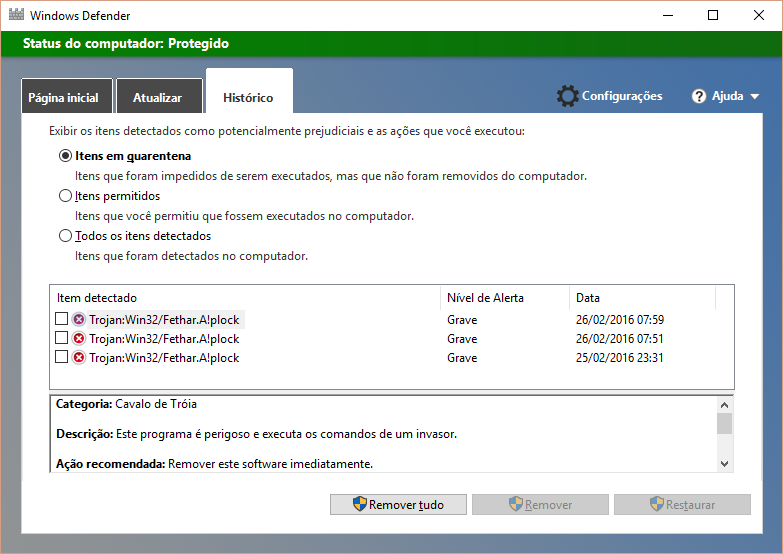Click the Ajuda question mark icon
Viewport: 783px width, 554px height.
click(x=699, y=96)
